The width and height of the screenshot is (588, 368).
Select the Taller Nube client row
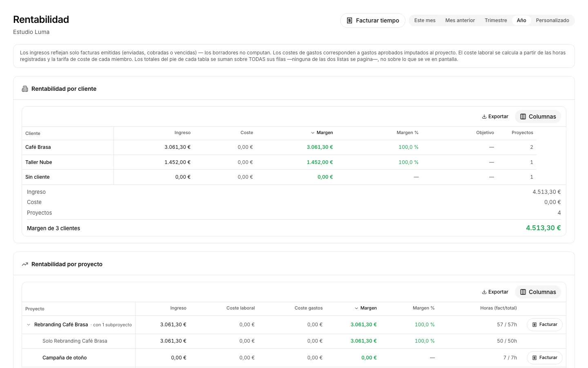[279, 162]
